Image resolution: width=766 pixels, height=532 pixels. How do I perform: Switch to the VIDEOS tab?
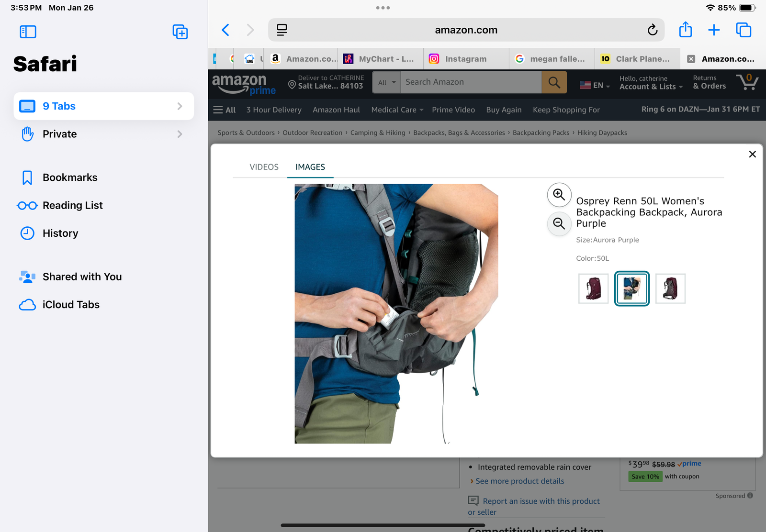pyautogui.click(x=264, y=167)
